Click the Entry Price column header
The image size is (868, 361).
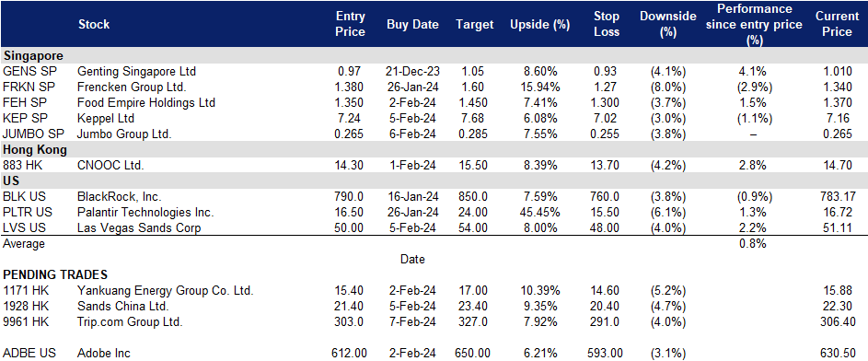pos(351,24)
